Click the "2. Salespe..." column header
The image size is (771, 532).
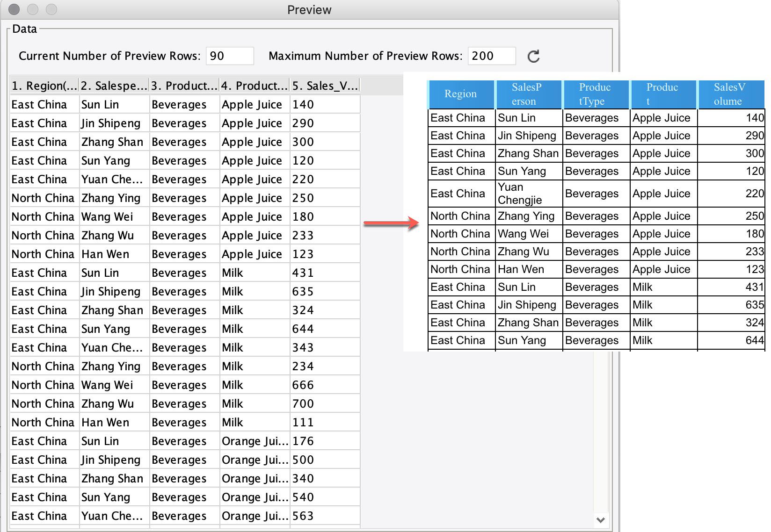(114, 86)
